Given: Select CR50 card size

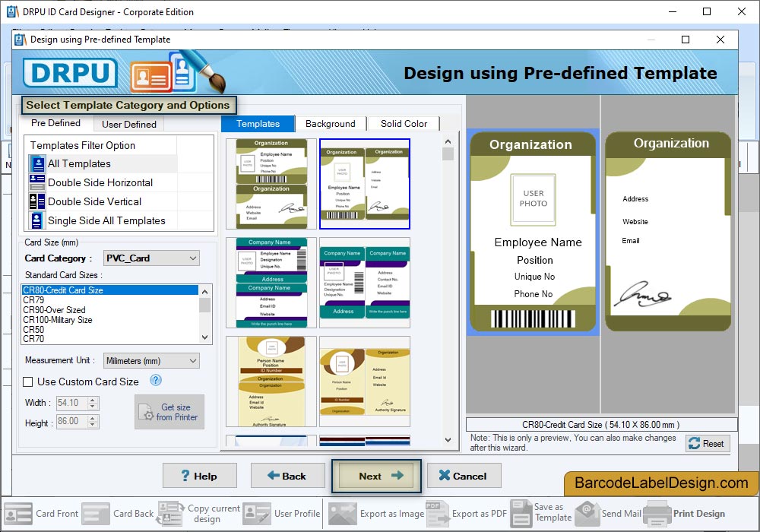Looking at the screenshot, I should click(x=110, y=330).
